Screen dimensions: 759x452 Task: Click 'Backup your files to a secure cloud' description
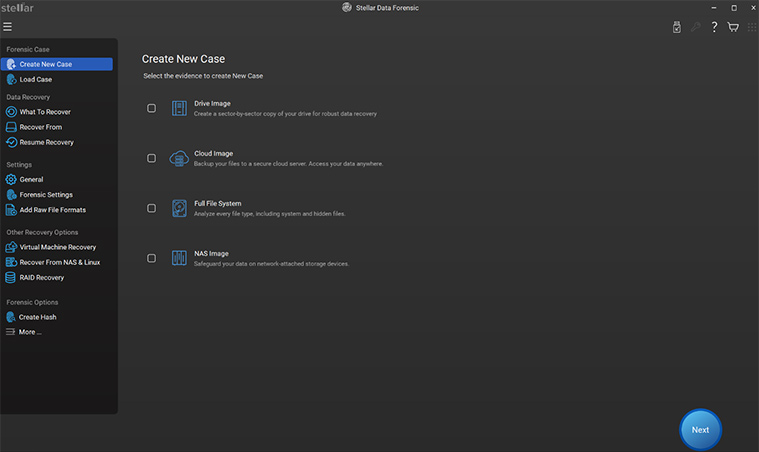pyautogui.click(x=288, y=164)
